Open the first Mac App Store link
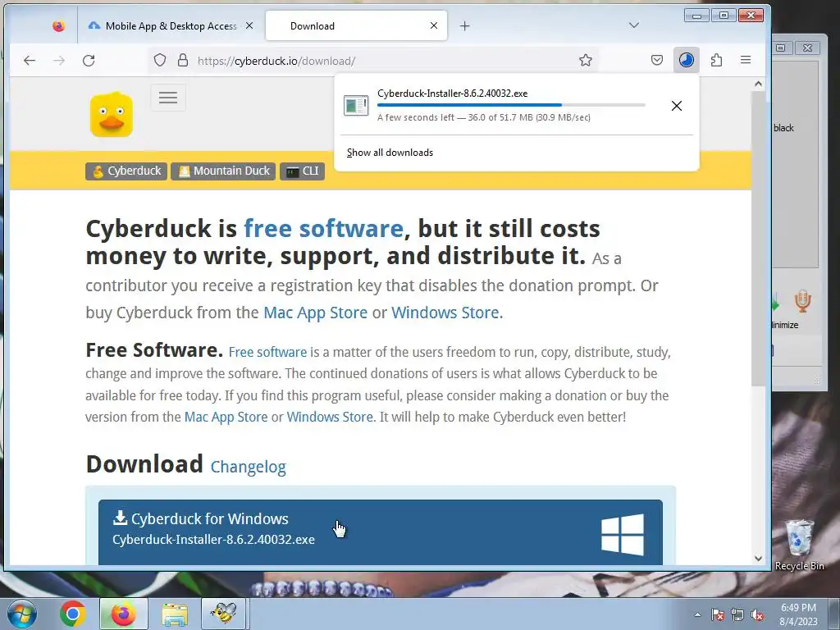 click(316, 313)
